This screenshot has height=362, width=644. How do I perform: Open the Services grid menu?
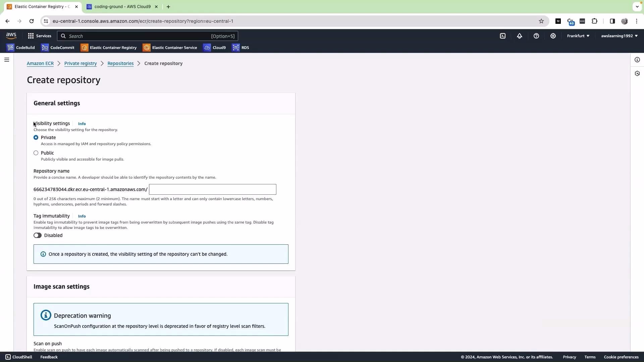40,36
